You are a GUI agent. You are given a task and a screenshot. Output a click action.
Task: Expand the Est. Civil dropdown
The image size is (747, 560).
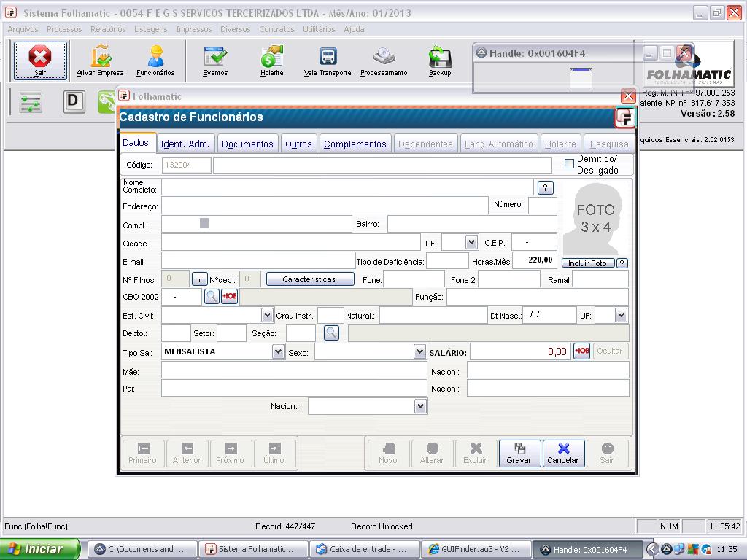(267, 315)
